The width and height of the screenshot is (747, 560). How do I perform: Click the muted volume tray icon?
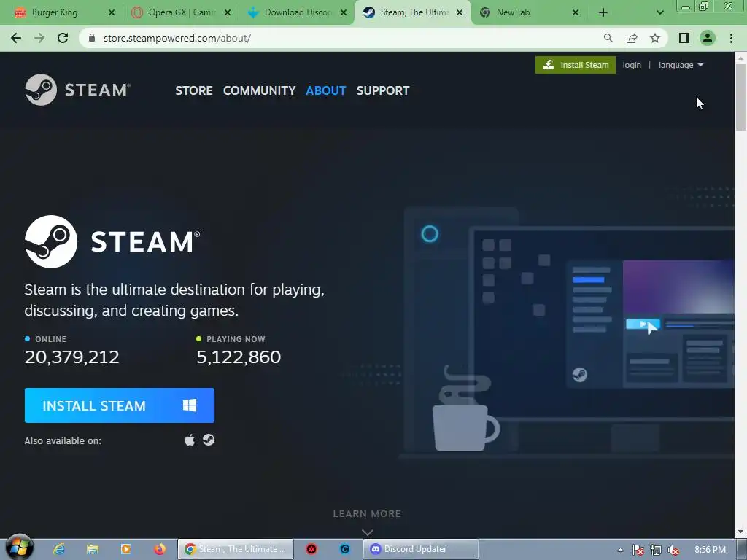tap(673, 550)
